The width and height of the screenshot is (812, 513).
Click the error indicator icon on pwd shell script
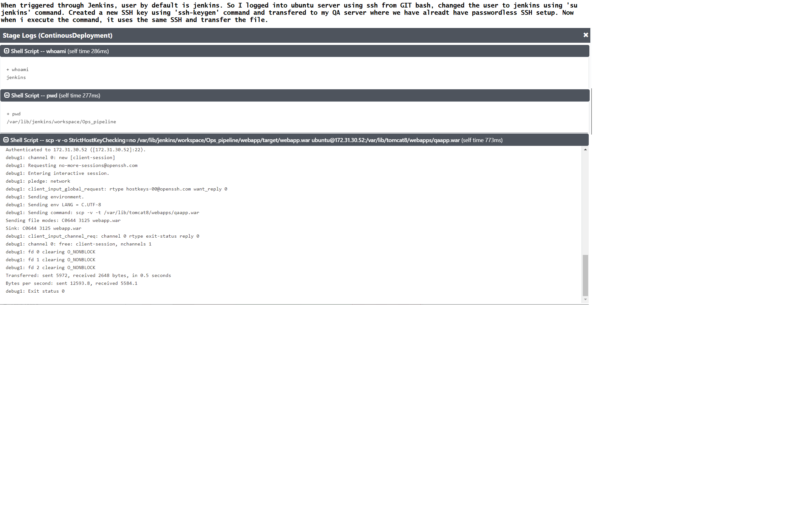[7, 95]
